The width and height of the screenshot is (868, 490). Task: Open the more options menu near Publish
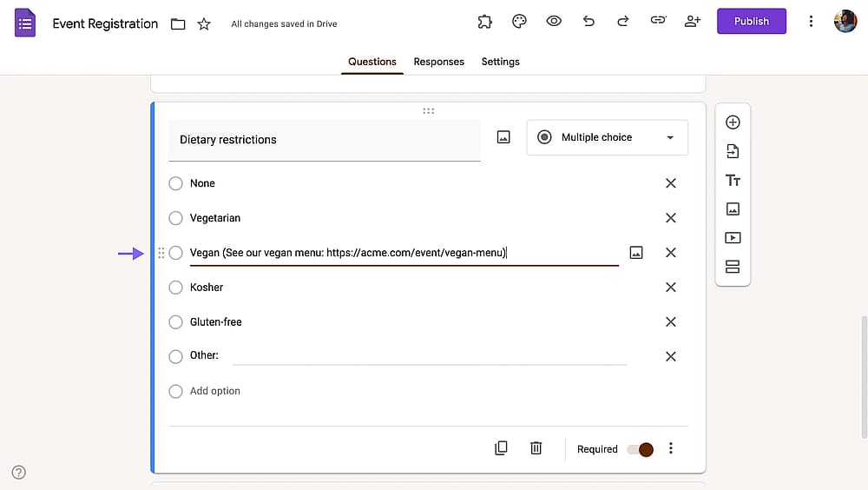[x=811, y=21]
